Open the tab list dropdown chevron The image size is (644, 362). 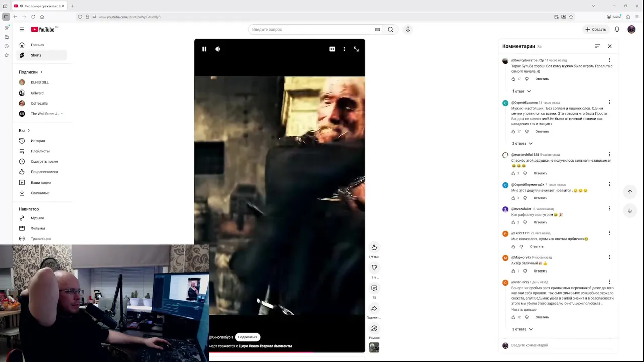point(593,6)
